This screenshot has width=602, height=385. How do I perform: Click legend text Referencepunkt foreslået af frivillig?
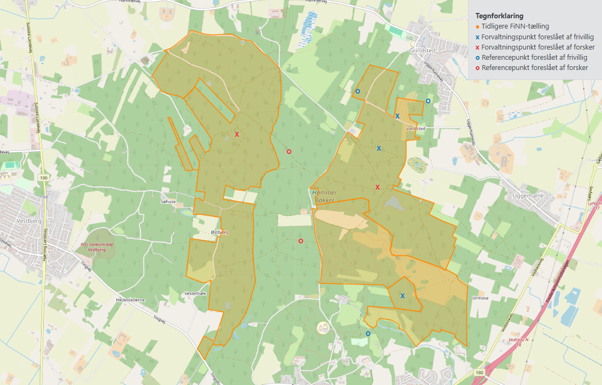[534, 58]
